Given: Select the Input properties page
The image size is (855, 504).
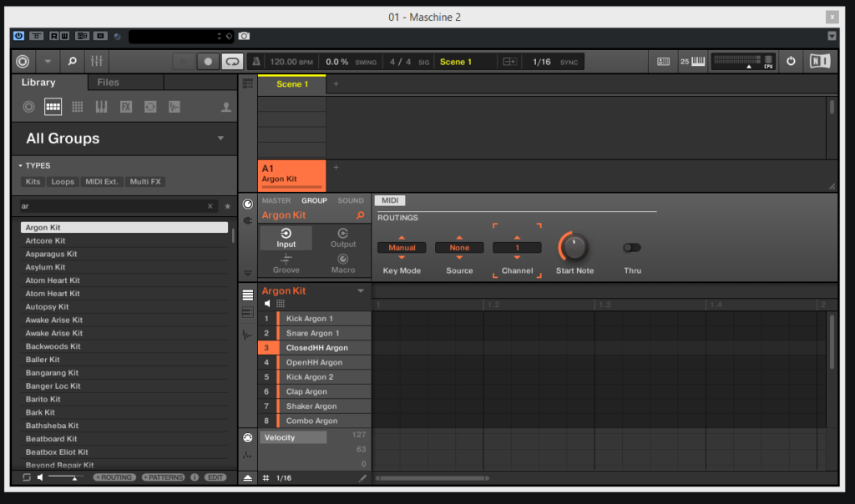Looking at the screenshot, I should 286,238.
